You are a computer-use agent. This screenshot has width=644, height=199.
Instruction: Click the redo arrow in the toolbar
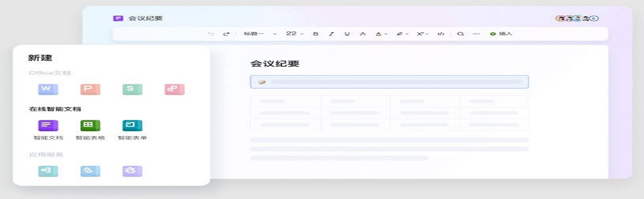pyautogui.click(x=226, y=34)
